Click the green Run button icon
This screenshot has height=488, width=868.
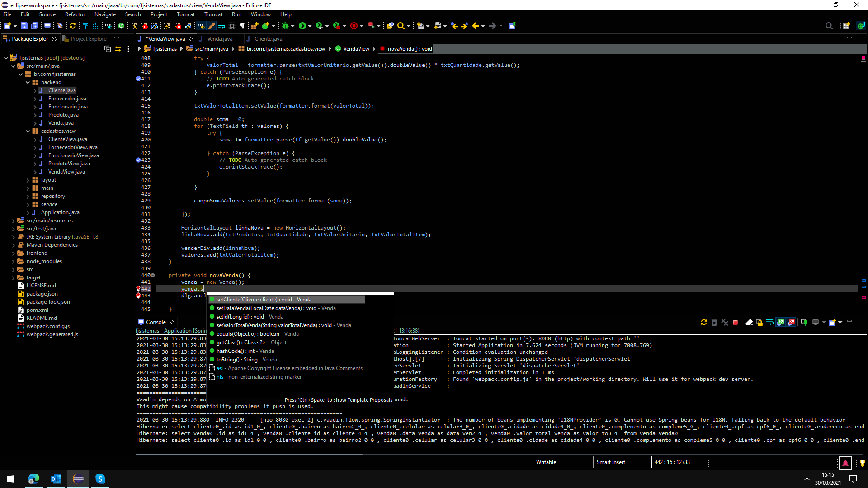[302, 26]
